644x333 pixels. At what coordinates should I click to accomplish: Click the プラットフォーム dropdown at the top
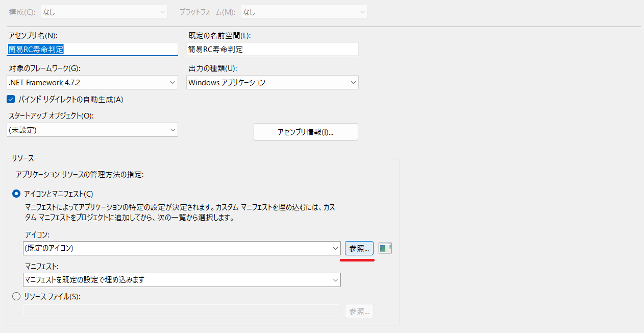coord(304,12)
